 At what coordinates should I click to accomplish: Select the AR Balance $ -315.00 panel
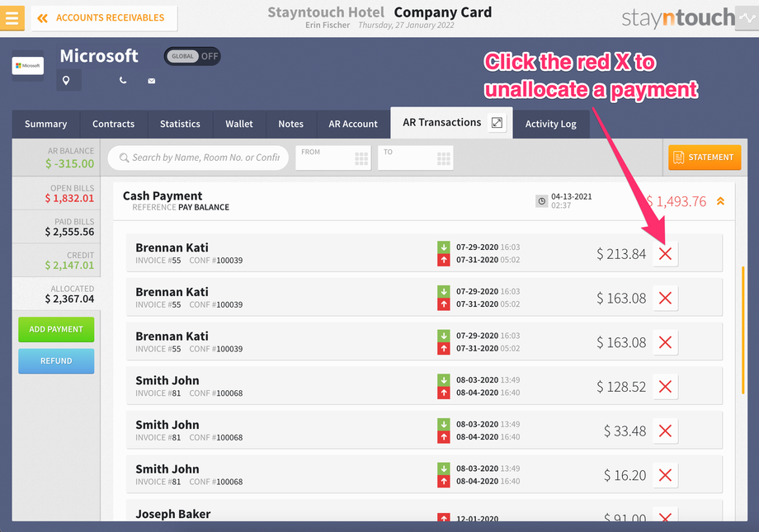pos(56,158)
